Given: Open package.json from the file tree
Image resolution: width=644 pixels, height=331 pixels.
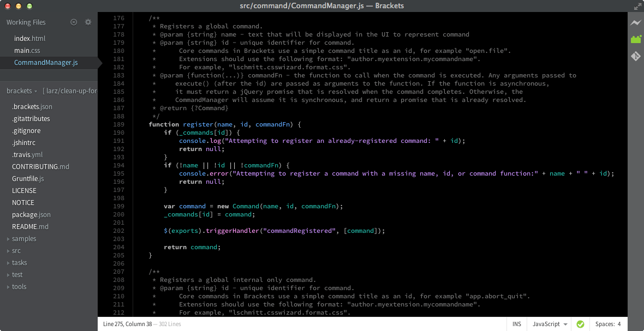Looking at the screenshot, I should (x=32, y=214).
